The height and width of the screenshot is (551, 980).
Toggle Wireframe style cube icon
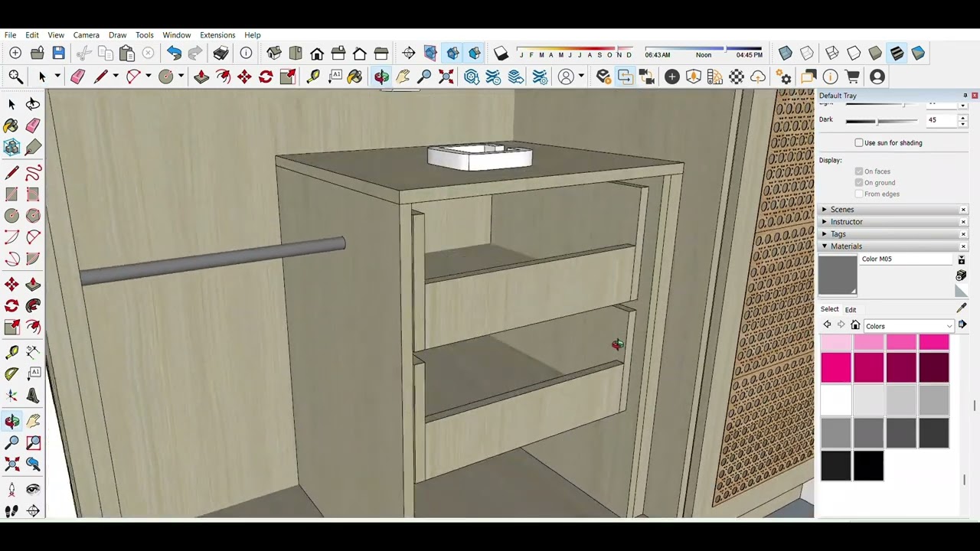832,53
